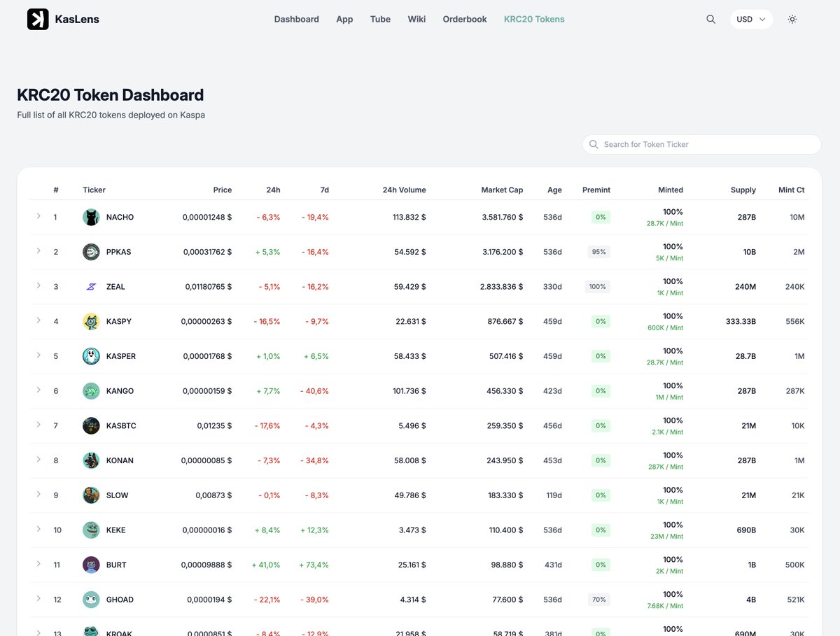Image resolution: width=840 pixels, height=636 pixels.
Task: Click the KASPER ghost avatar
Action: [x=91, y=356]
